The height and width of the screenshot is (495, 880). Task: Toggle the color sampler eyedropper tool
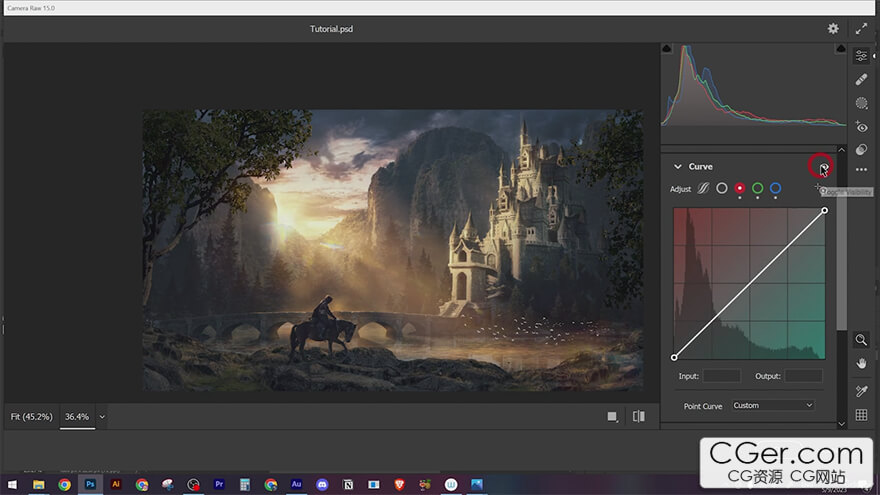(x=861, y=391)
